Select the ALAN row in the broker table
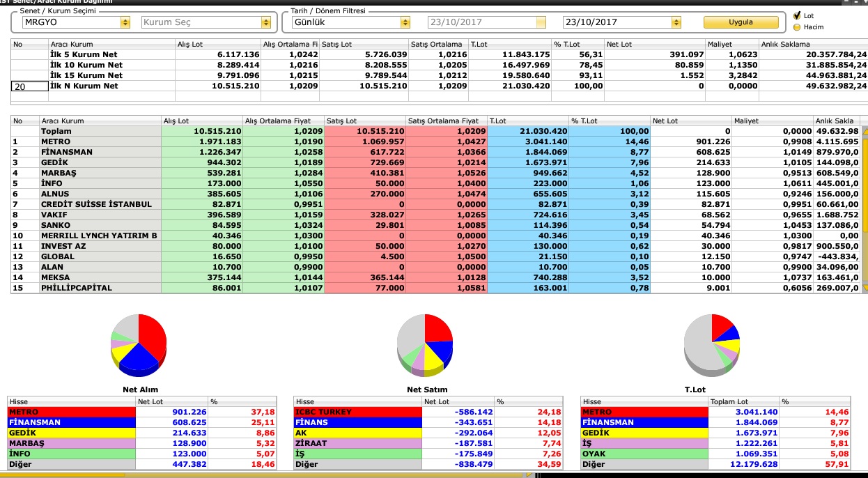 (x=435, y=267)
